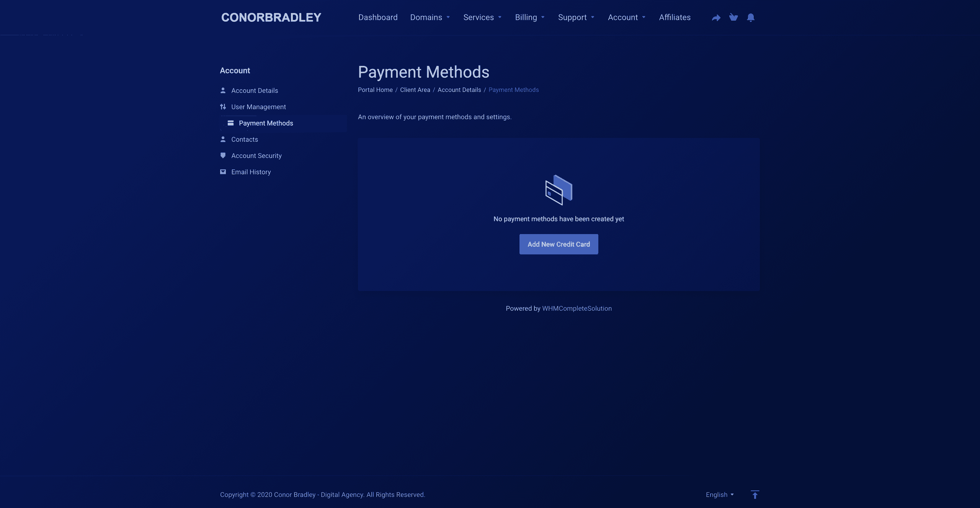Click the Payment Methods page heading
The image size is (980, 508).
424,72
